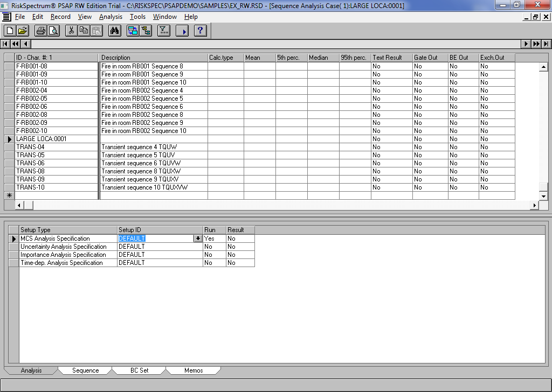Click the Print toolbar icon
Viewport: 552px width, 392px height.
[41, 31]
